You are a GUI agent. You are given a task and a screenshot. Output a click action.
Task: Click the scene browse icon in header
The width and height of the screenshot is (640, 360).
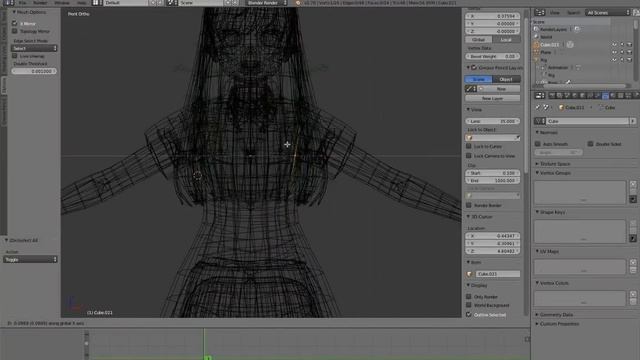point(172,2)
